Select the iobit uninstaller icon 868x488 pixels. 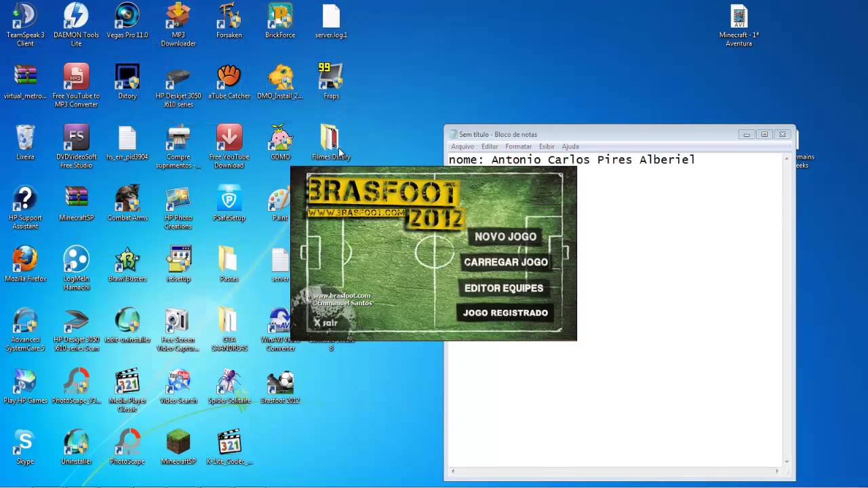(x=127, y=326)
